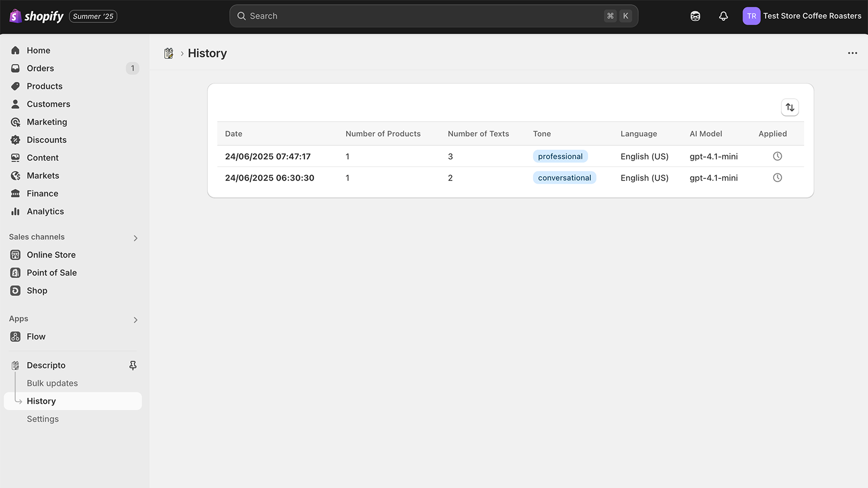Image resolution: width=868 pixels, height=488 pixels.
Task: Click the Language column header
Action: [639, 134]
